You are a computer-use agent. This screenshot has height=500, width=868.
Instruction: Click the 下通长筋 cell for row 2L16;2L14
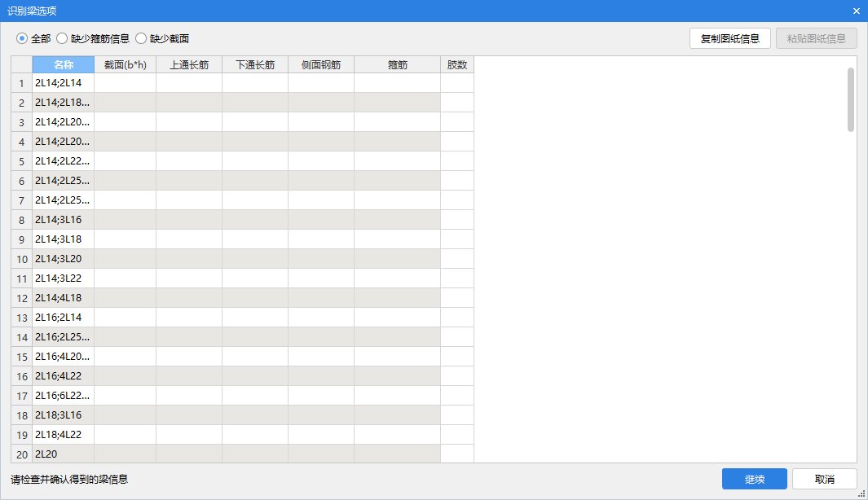tap(254, 317)
